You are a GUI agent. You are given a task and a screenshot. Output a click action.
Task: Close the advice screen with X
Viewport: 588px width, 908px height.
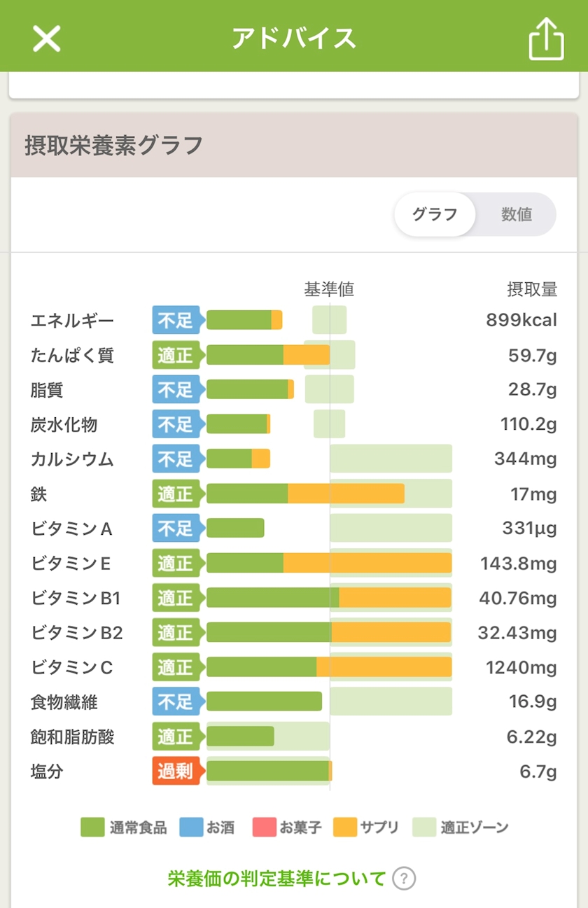click(x=47, y=39)
